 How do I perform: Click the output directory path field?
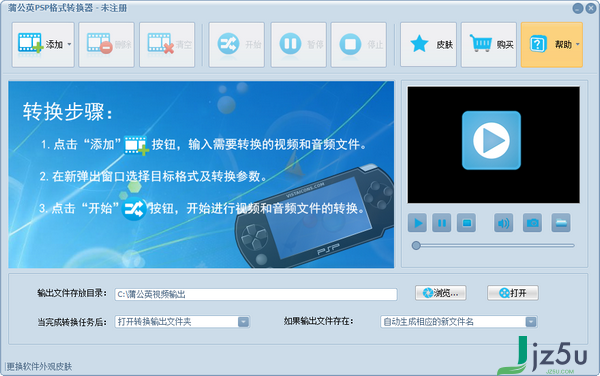(x=256, y=294)
